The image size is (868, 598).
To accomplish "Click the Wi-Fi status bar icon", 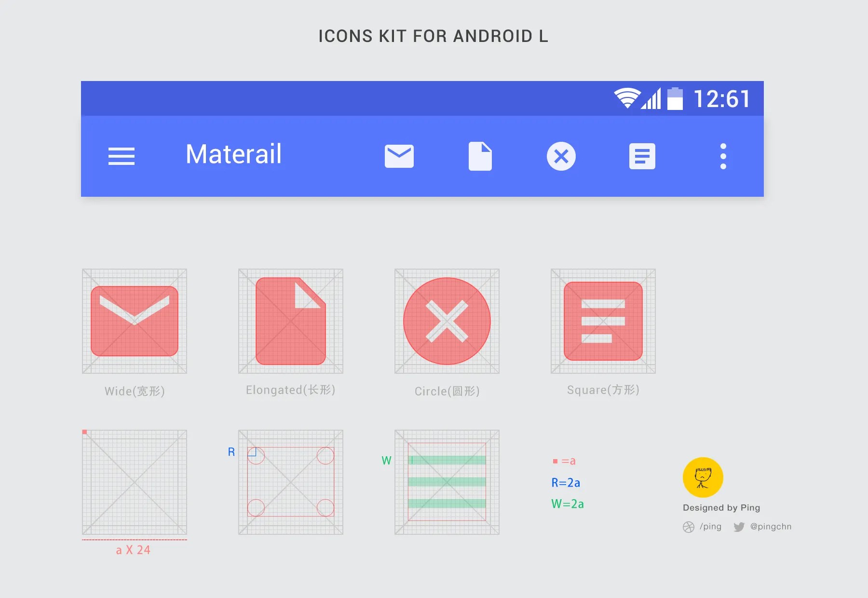I will click(x=627, y=98).
